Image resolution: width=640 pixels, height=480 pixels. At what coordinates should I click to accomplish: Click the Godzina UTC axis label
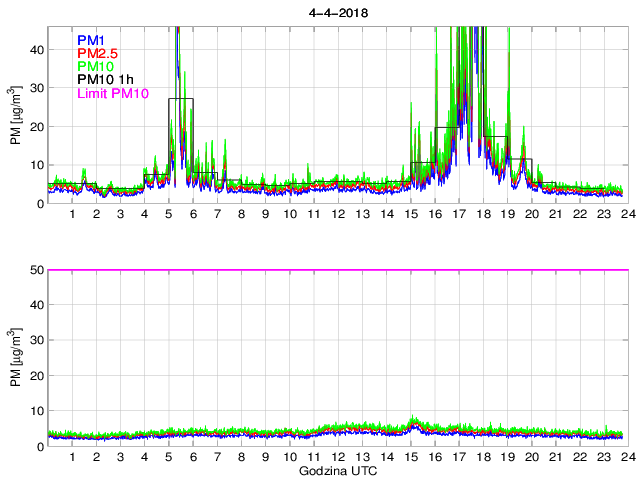tap(337, 470)
